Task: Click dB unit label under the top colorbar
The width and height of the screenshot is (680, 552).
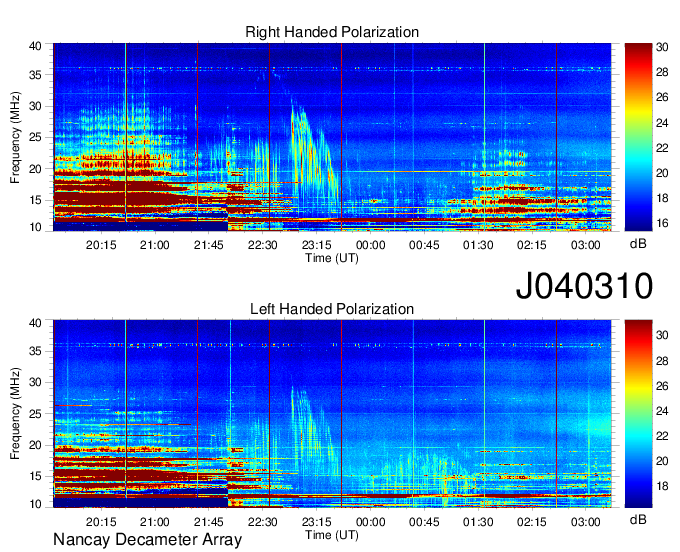Action: coord(638,244)
